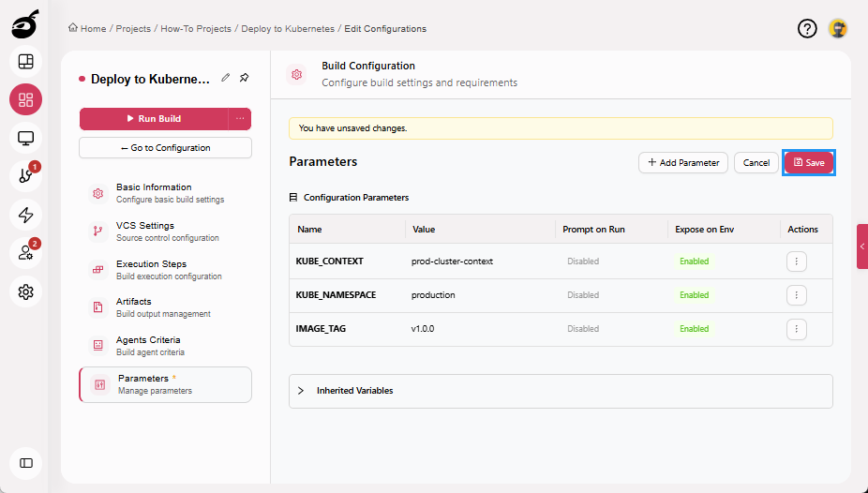Open the user settings icon with badge

pyautogui.click(x=26, y=253)
